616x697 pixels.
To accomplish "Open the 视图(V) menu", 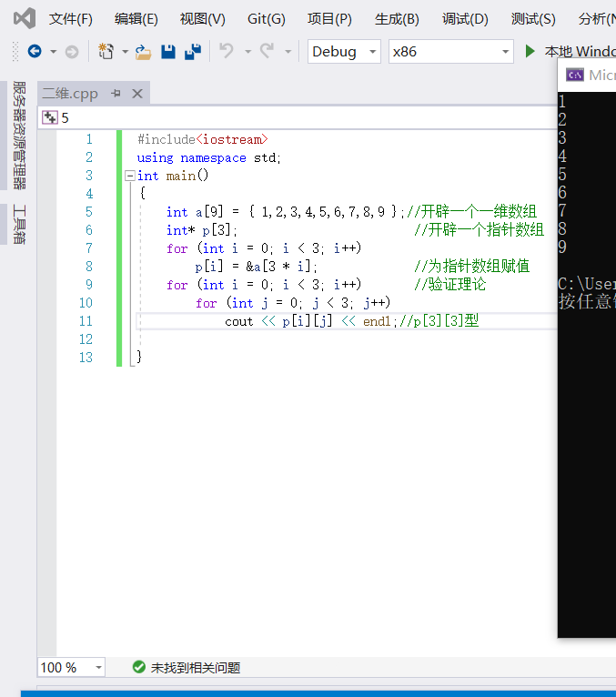I will (202, 19).
